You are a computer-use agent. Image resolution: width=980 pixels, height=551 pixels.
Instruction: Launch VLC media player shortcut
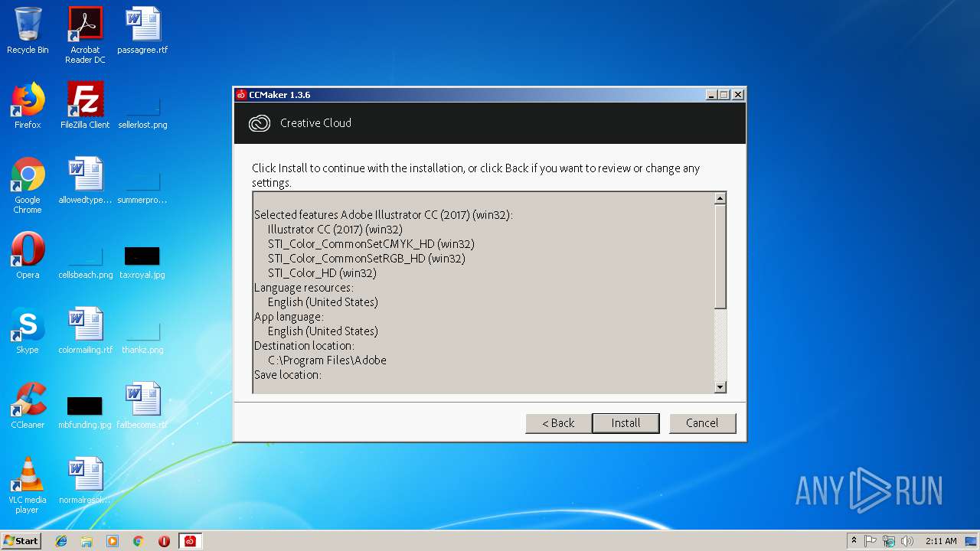[x=28, y=485]
